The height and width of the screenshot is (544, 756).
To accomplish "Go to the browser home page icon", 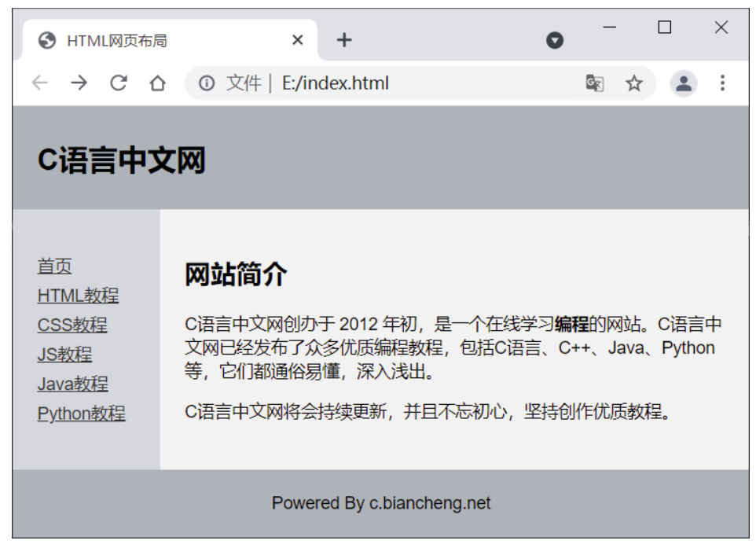I will [158, 83].
